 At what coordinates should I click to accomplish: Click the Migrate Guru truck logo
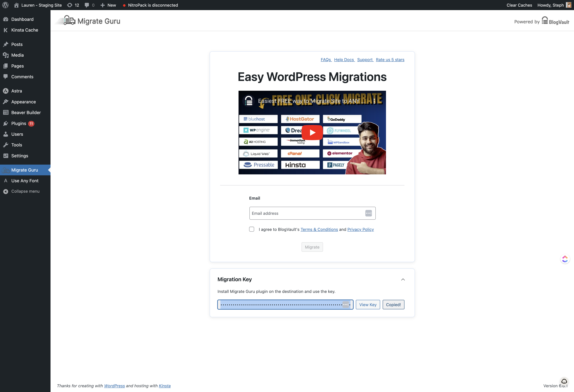(65, 20)
